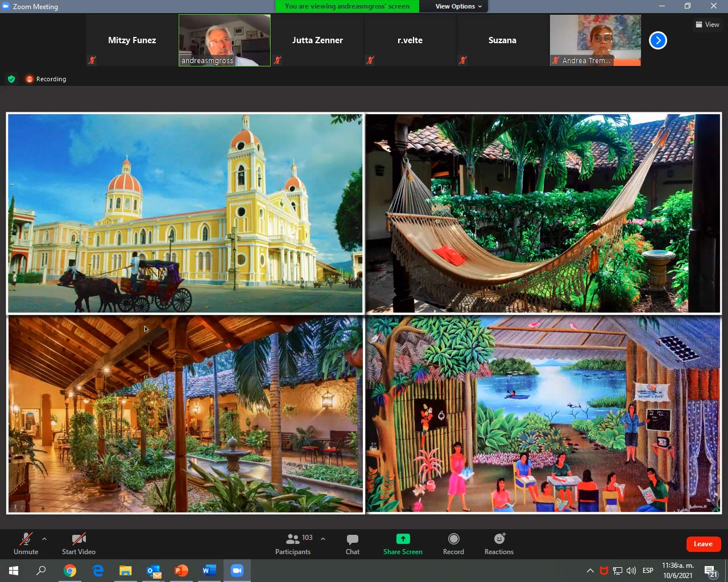Click muted mic icon on Mitzy Funez tile

92,60
